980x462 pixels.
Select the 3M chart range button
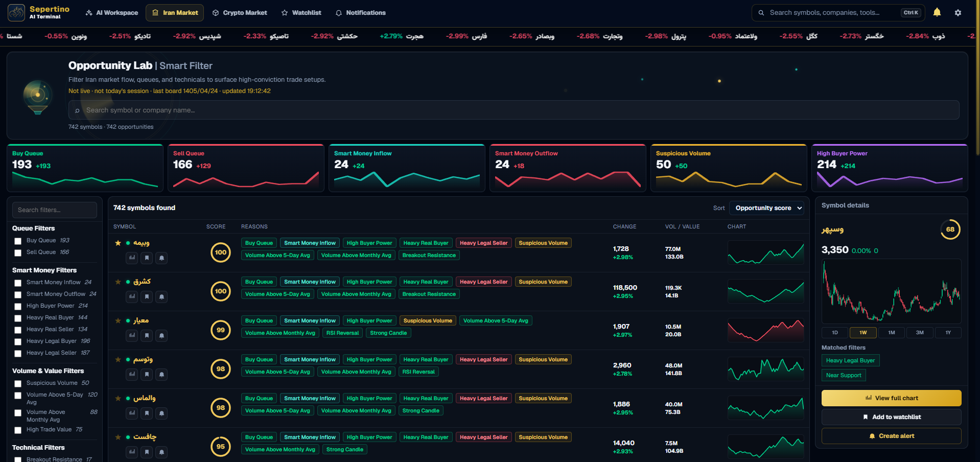(920, 333)
